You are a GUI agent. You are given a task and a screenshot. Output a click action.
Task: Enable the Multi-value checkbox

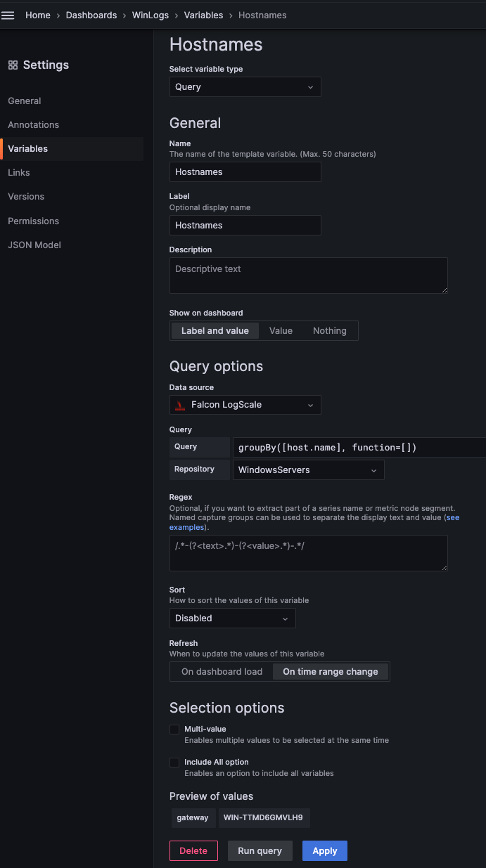point(174,730)
